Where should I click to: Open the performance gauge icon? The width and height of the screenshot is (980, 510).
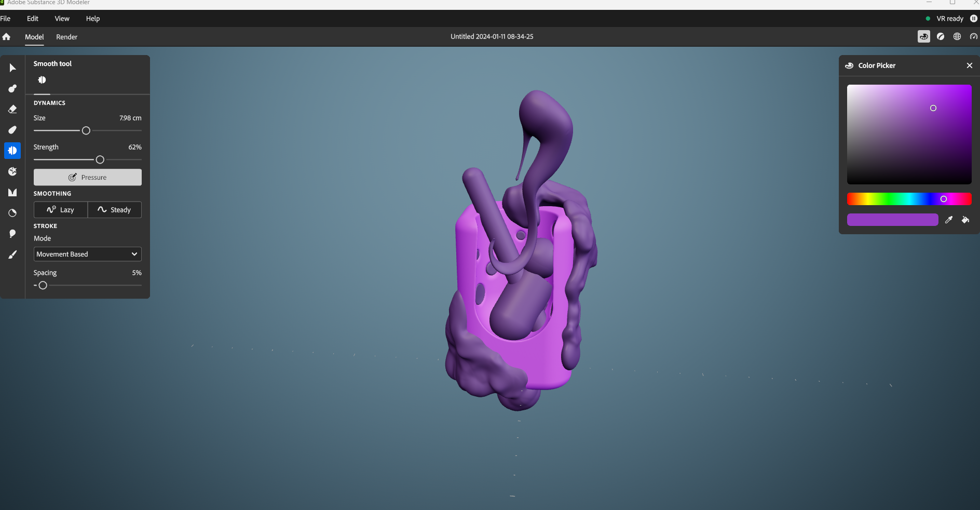tap(974, 36)
